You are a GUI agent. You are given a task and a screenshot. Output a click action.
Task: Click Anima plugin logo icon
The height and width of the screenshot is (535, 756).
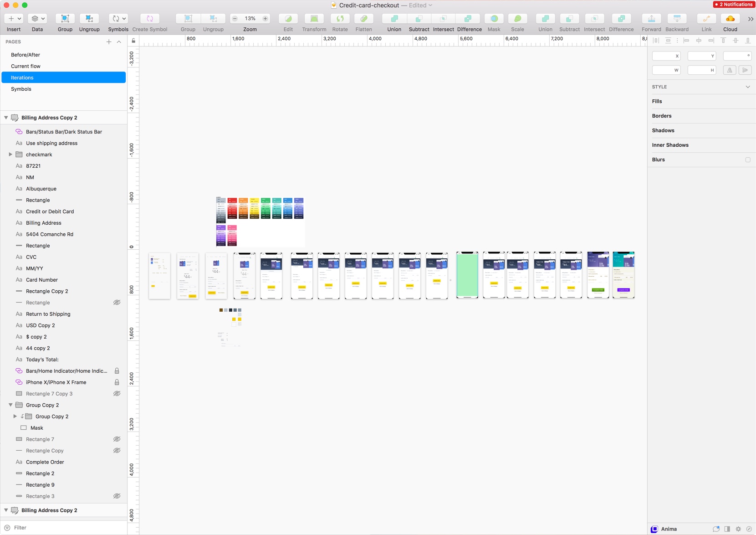coord(654,529)
